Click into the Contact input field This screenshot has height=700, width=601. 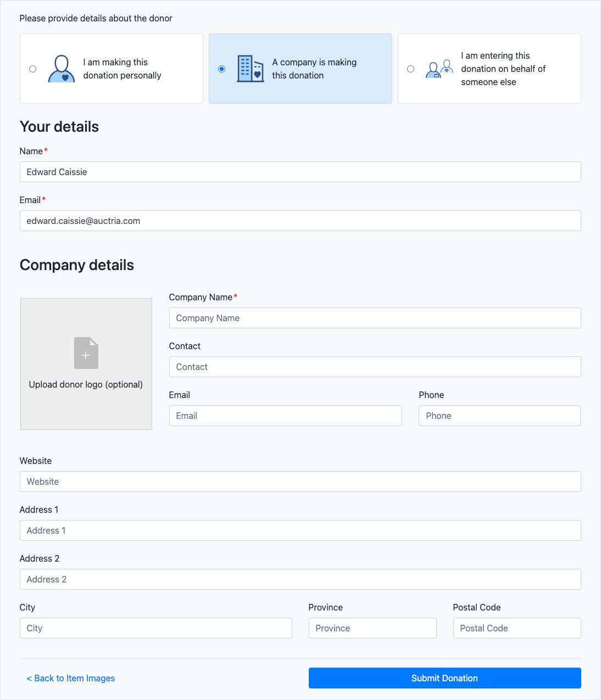tap(375, 367)
